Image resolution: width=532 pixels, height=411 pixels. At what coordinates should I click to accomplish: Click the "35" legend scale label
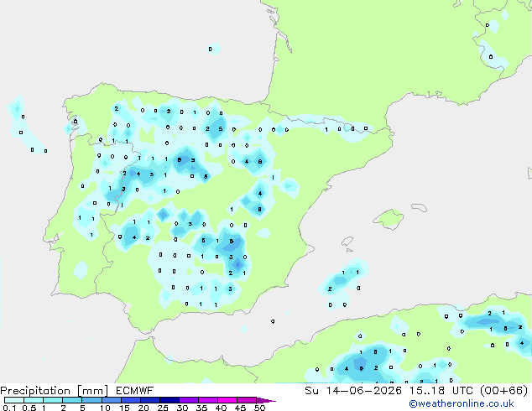[201, 408]
